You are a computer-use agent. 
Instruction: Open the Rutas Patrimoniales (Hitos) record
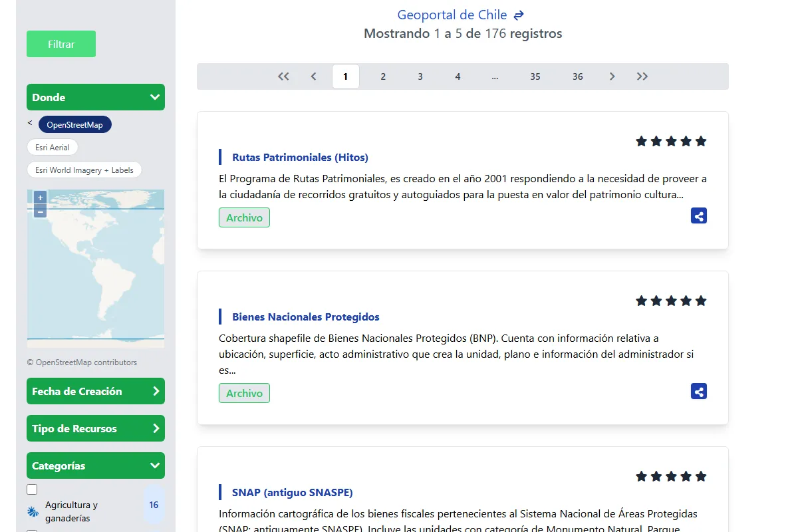300,158
